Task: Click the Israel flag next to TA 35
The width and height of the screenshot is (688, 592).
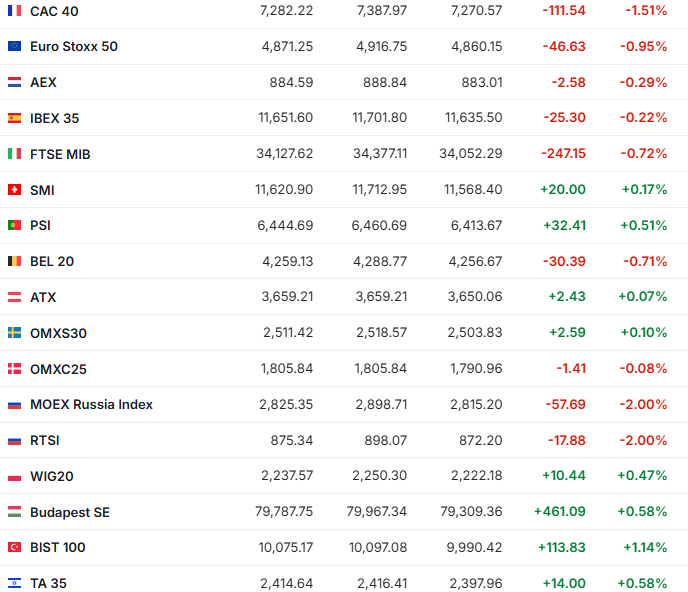Action: click(14, 583)
